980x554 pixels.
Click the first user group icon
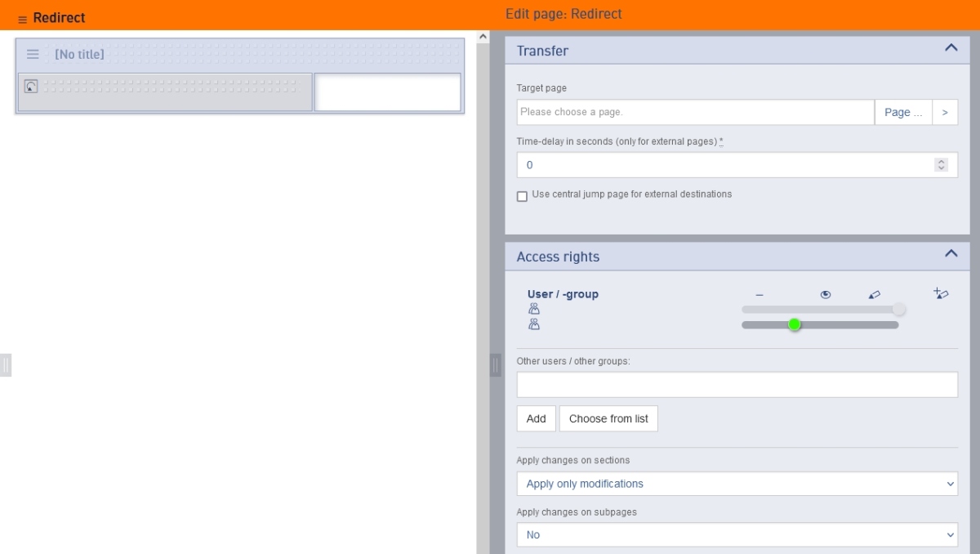[x=534, y=309]
